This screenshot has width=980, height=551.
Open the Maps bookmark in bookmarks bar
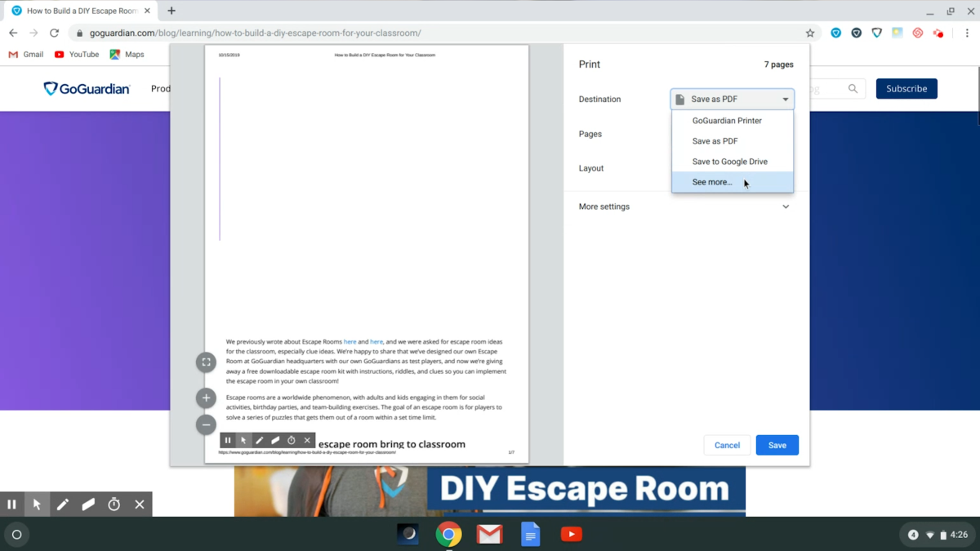click(x=127, y=55)
